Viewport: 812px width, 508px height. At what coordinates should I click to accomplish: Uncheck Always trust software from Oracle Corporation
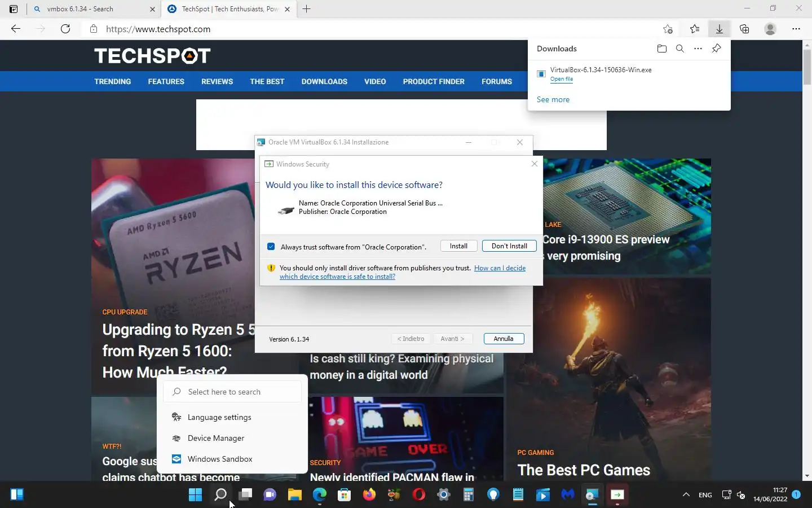pyautogui.click(x=271, y=247)
